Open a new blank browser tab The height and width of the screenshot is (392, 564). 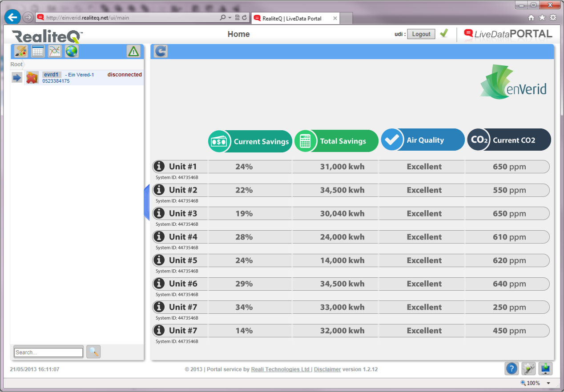[x=346, y=18]
